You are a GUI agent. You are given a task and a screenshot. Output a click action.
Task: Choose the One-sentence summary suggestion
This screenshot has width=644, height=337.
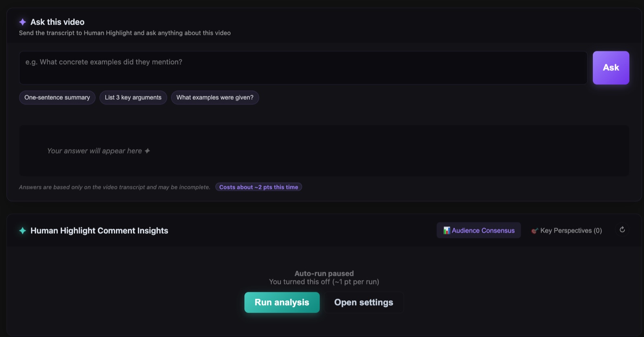[57, 97]
